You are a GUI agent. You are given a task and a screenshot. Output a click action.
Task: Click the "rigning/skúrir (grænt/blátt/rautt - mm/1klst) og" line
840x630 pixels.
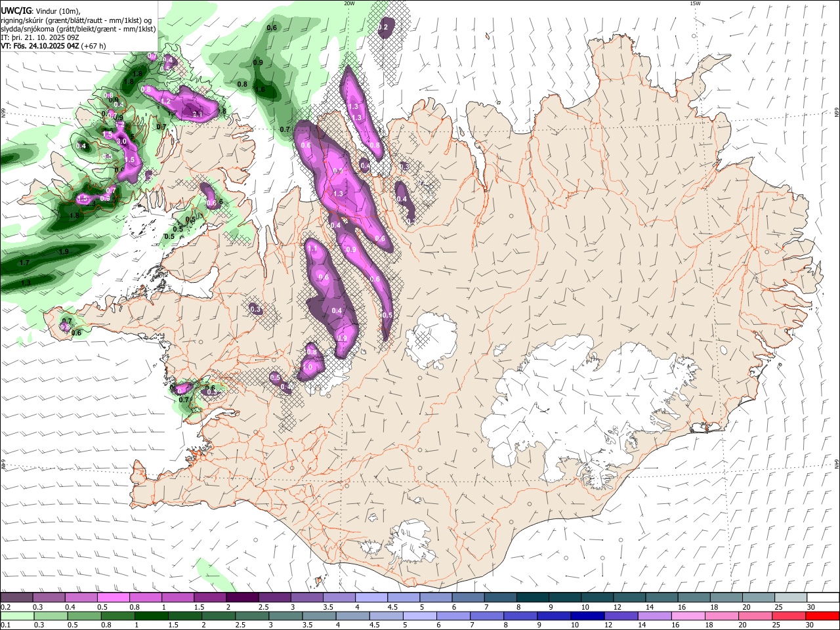pos(76,20)
